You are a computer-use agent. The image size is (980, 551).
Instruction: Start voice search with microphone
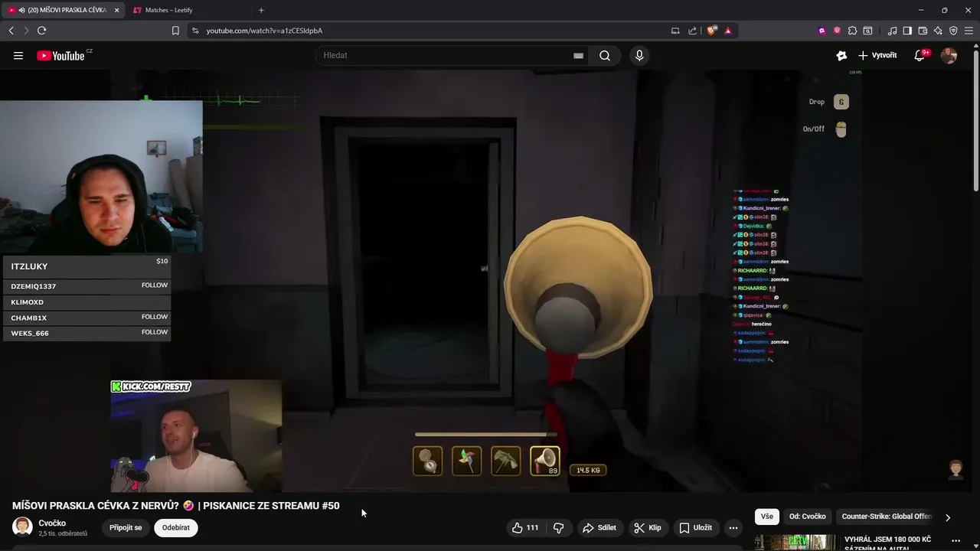click(639, 55)
